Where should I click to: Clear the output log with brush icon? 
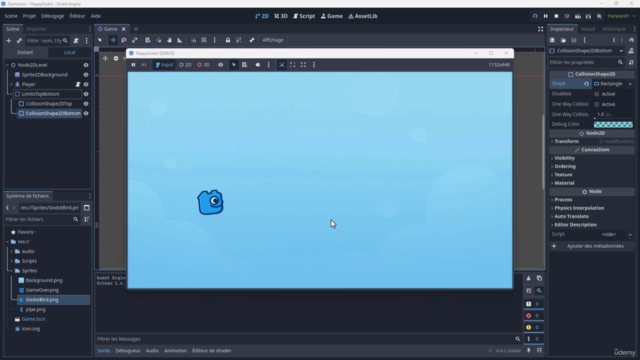click(529, 278)
